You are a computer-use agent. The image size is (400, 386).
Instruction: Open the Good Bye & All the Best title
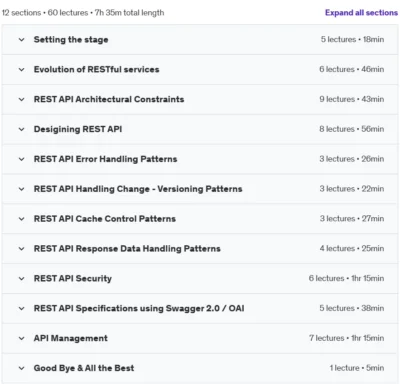point(84,368)
